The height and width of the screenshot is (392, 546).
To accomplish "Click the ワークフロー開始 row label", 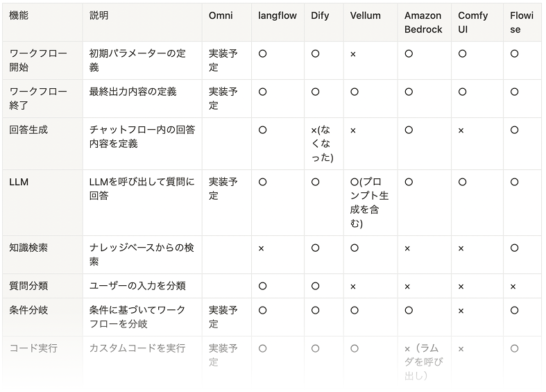I will coord(38,60).
